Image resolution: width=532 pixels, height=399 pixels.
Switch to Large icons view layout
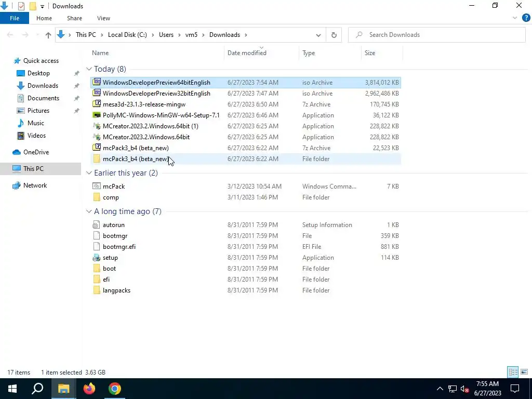pyautogui.click(x=524, y=372)
